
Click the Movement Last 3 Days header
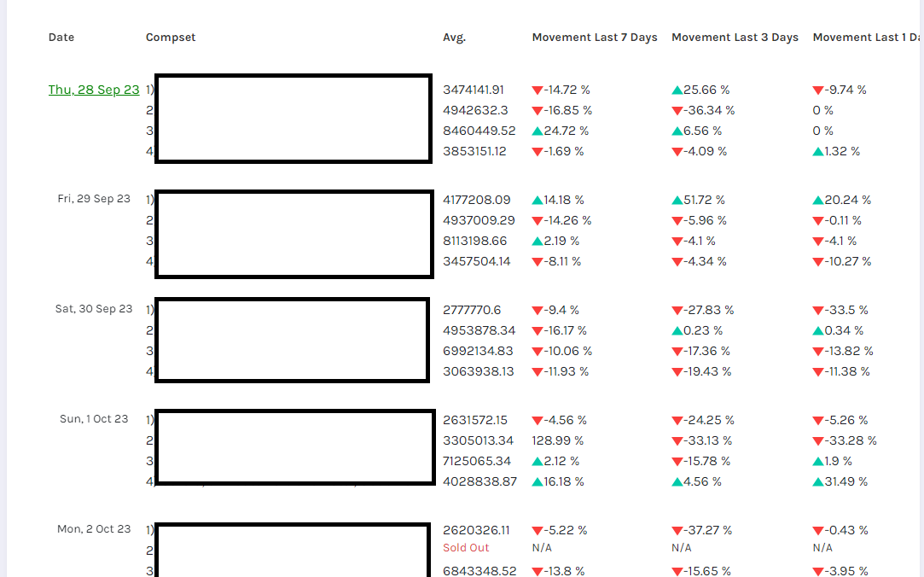(x=735, y=38)
